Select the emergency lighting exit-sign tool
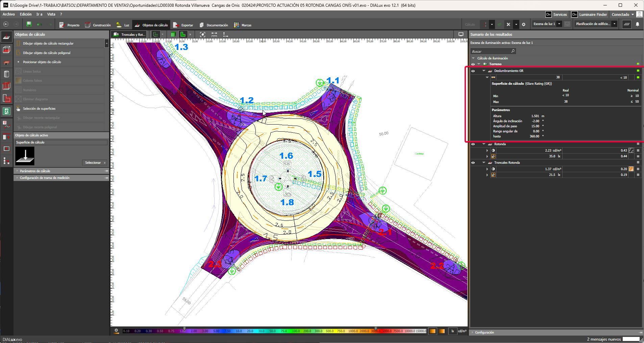 [6, 111]
